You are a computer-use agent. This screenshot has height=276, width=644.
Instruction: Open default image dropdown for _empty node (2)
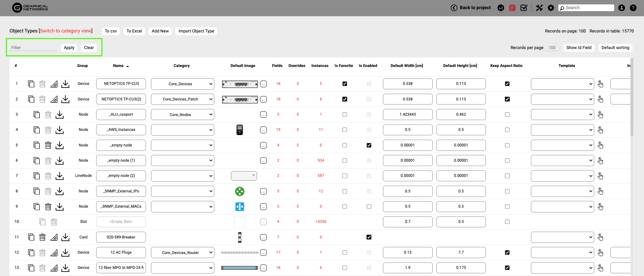(244, 176)
